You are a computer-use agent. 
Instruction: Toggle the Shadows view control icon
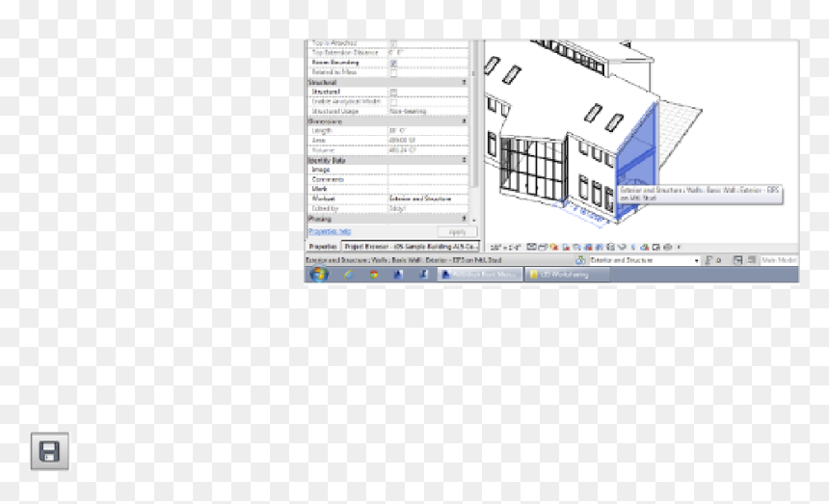click(566, 248)
